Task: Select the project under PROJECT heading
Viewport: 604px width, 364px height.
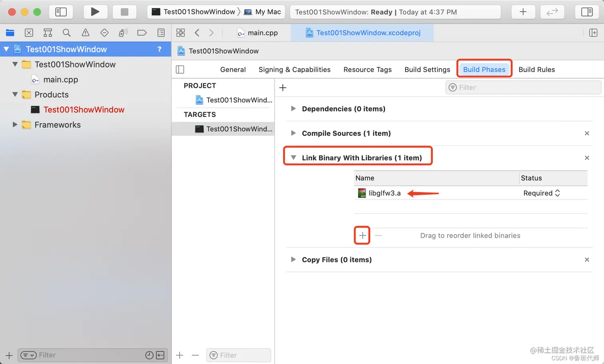Action: click(234, 100)
